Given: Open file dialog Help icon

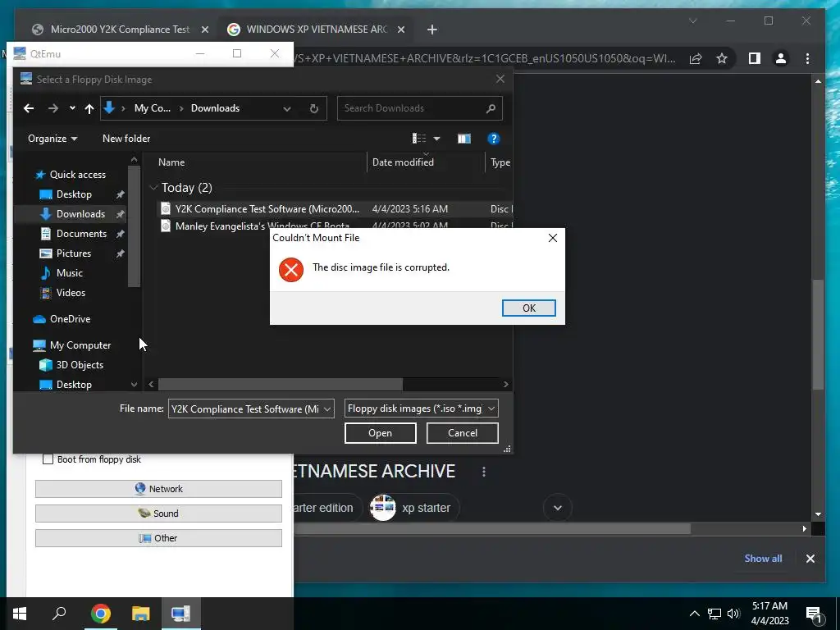Looking at the screenshot, I should [493, 139].
